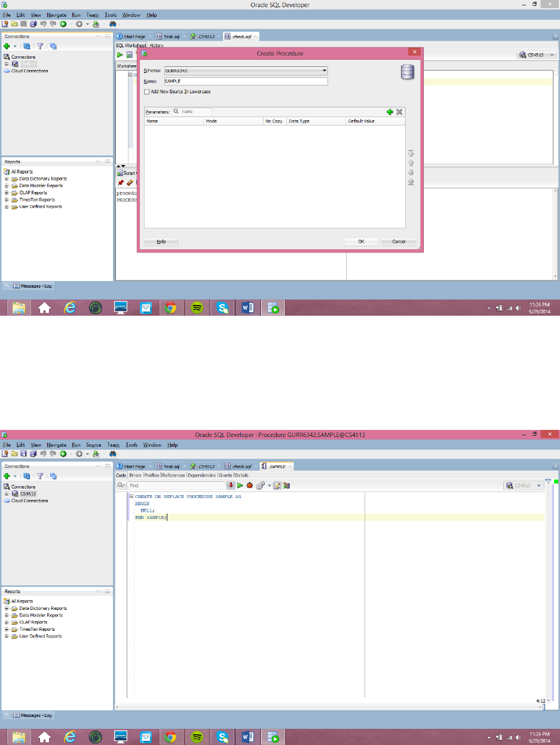Expand OLAP Reports in Create Procedure window
This screenshot has height=745, width=560.
click(7, 193)
